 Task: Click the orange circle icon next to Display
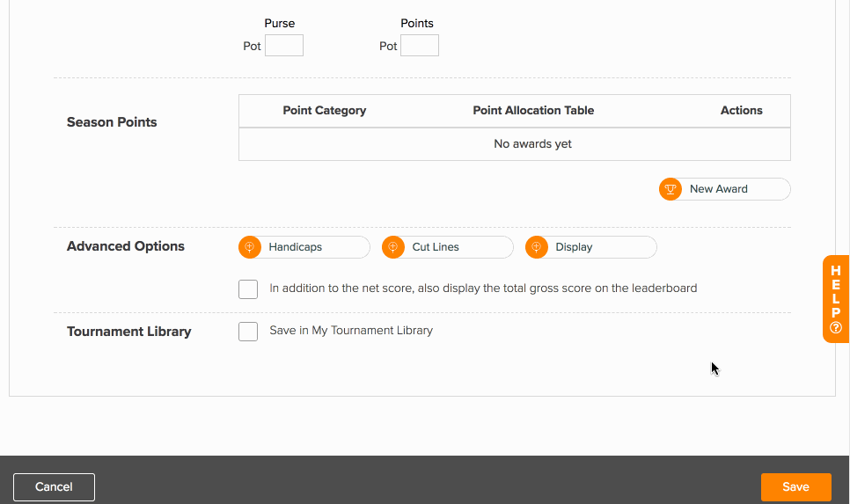point(537,247)
